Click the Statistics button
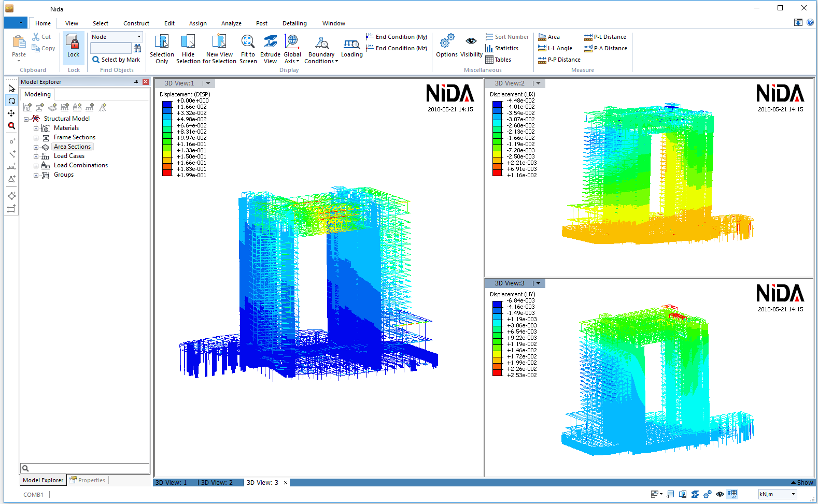 tap(502, 48)
